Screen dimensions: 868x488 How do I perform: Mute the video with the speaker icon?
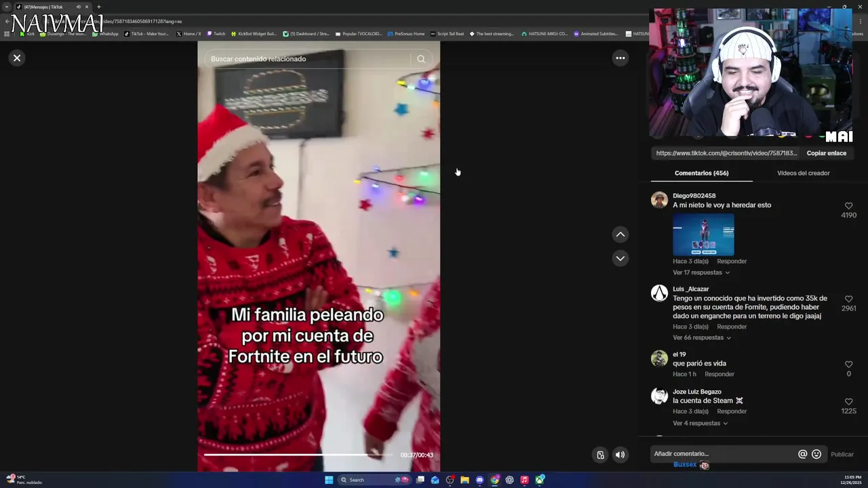click(620, 455)
